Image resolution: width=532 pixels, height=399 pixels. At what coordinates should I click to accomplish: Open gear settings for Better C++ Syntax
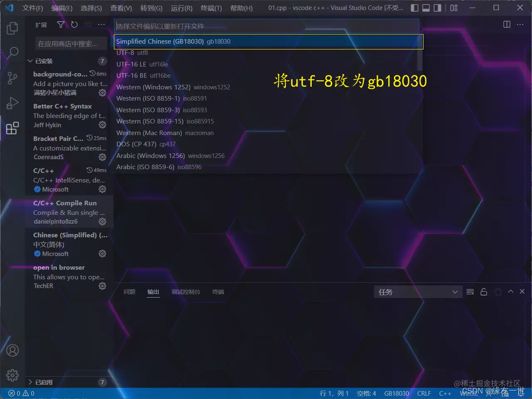102,125
